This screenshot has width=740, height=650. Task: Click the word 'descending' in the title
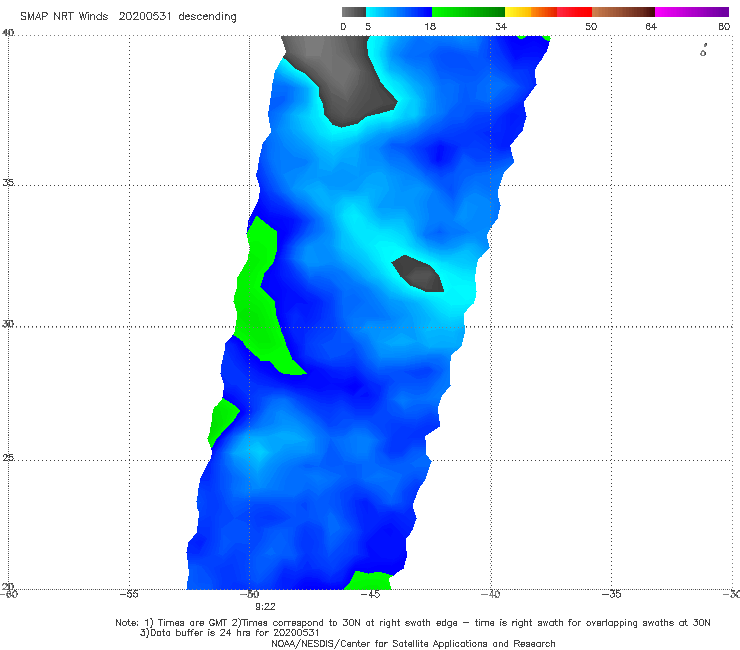(208, 17)
